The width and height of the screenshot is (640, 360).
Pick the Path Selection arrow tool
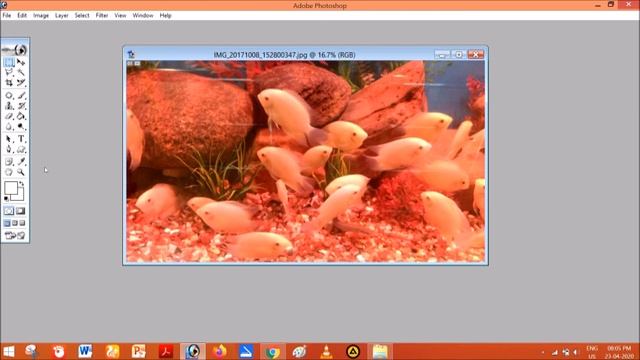point(9,139)
